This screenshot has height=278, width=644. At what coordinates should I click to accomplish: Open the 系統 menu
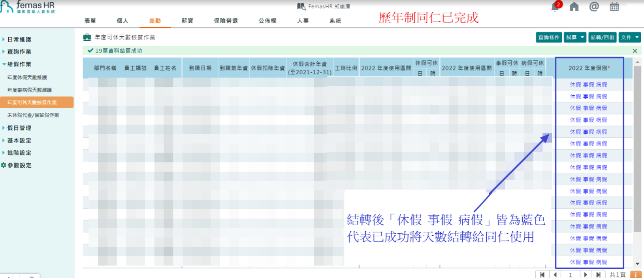[335, 21]
